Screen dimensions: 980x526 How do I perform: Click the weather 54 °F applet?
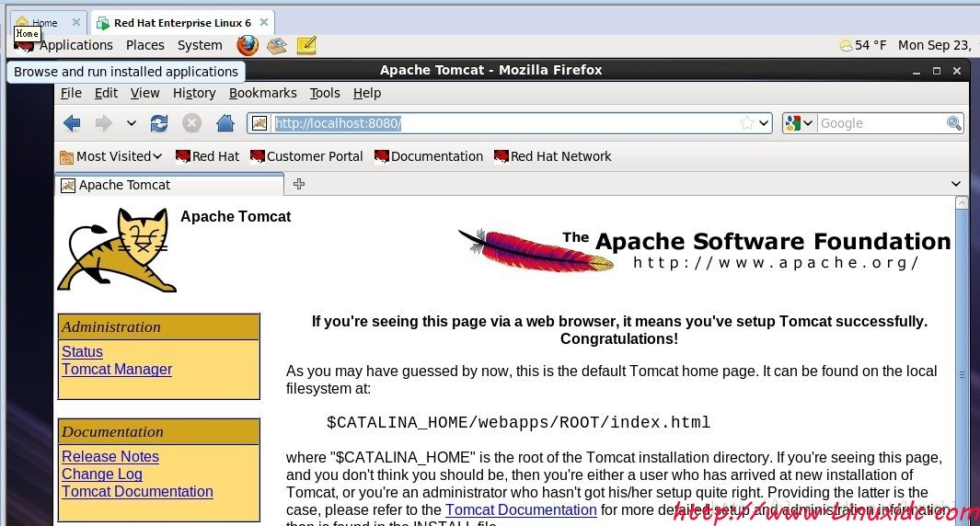(x=863, y=45)
